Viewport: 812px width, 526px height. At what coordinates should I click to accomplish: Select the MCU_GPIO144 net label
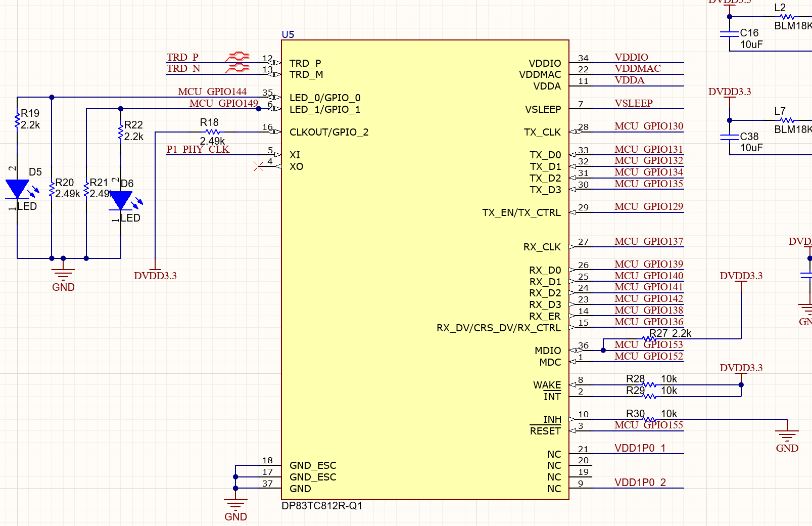click(212, 92)
